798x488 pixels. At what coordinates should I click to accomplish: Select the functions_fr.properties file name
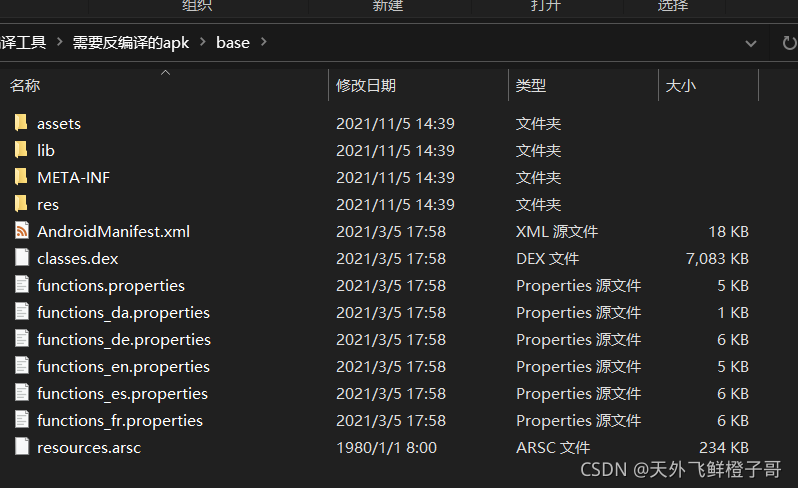(x=120, y=420)
